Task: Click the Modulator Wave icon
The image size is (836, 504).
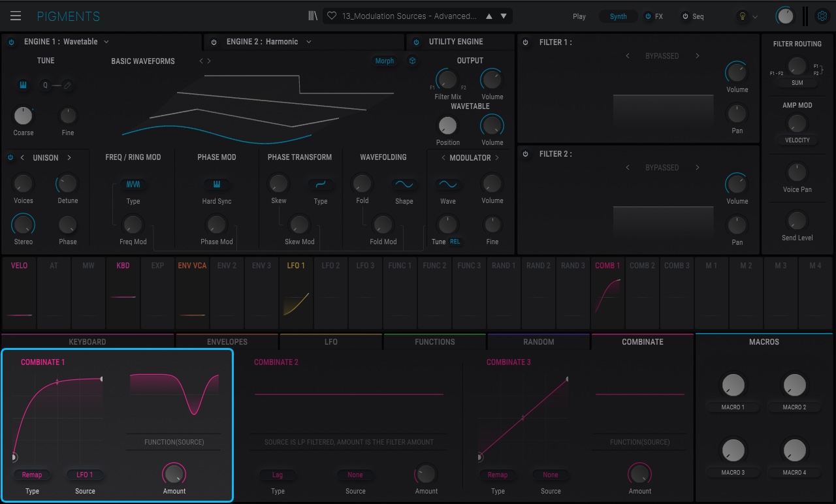Action: [x=448, y=185]
